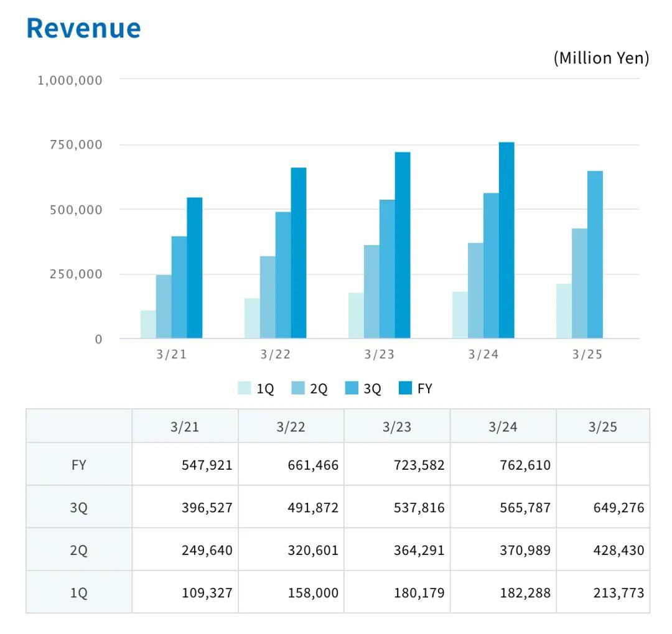Image resolution: width=672 pixels, height=634 pixels.
Task: Click the Revenue heading
Action: click(83, 29)
